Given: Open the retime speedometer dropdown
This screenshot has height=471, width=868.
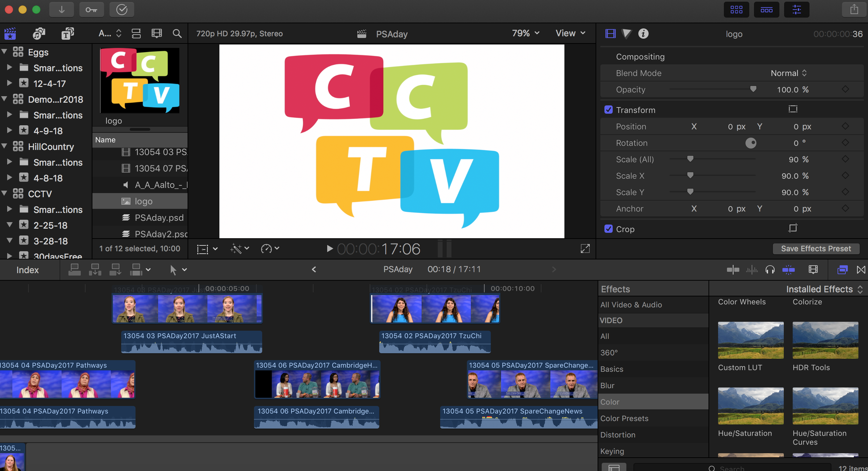Looking at the screenshot, I should tap(270, 249).
